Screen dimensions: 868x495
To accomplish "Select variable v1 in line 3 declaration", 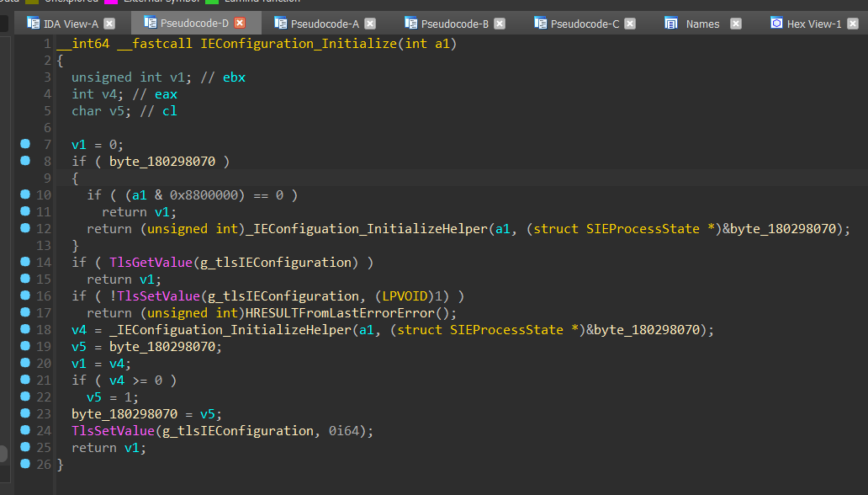I will point(177,77).
